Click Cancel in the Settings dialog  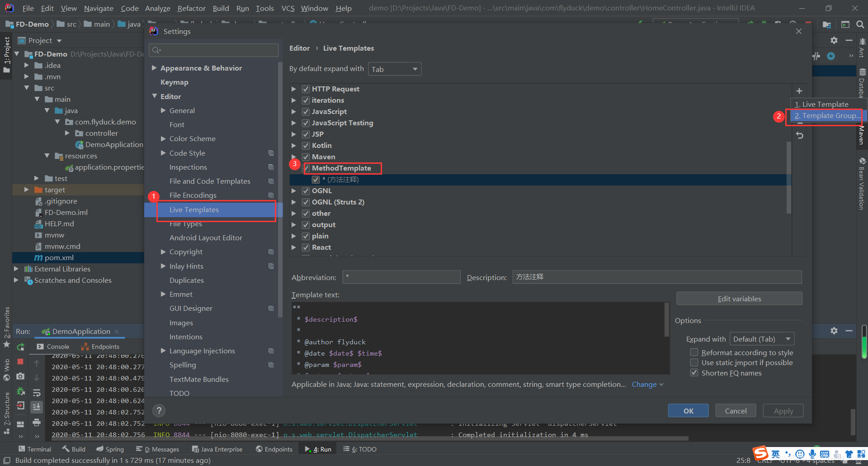click(x=736, y=411)
